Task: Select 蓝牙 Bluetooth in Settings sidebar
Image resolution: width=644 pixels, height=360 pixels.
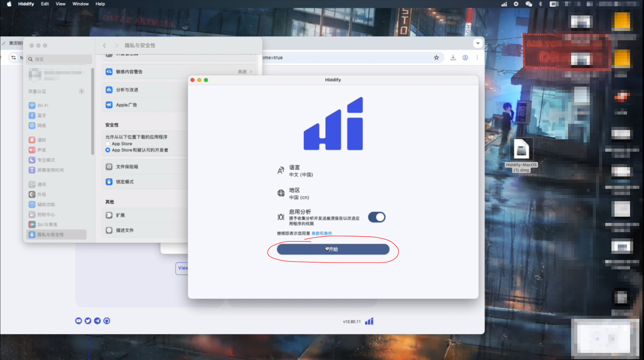Action: click(x=56, y=115)
